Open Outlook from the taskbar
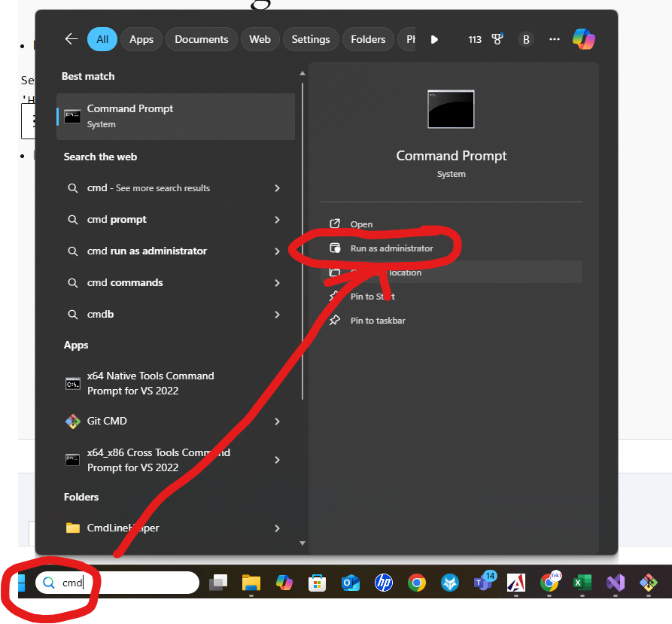The width and height of the screenshot is (672, 624). 350,582
